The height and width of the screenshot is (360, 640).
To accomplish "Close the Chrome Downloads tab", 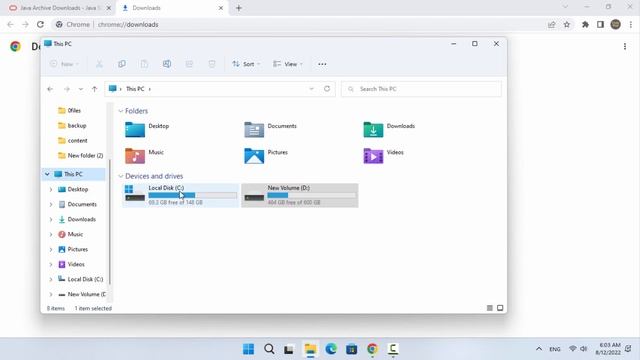I will coord(221,8).
